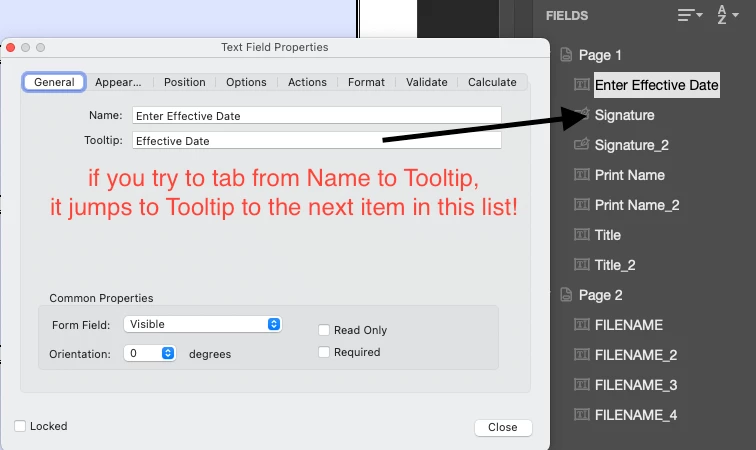Click signature field icon beside Signature_2
The height and width of the screenshot is (450, 756).
coord(581,144)
